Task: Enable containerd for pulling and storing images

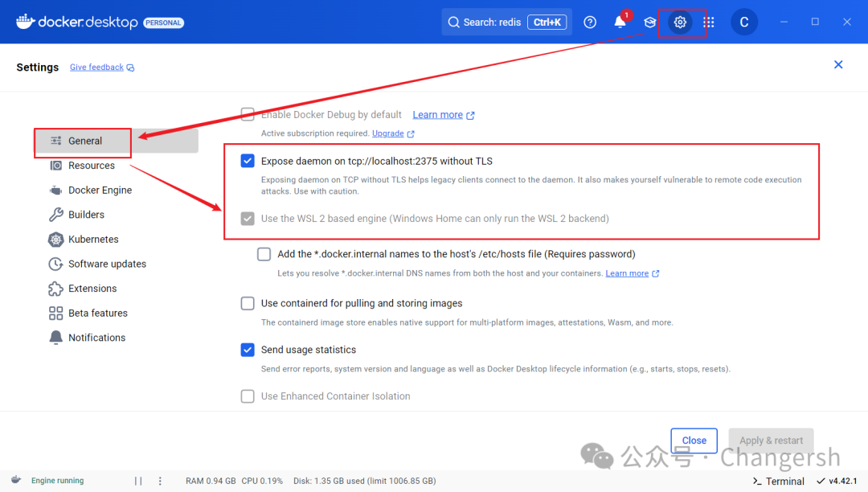Action: pyautogui.click(x=248, y=303)
